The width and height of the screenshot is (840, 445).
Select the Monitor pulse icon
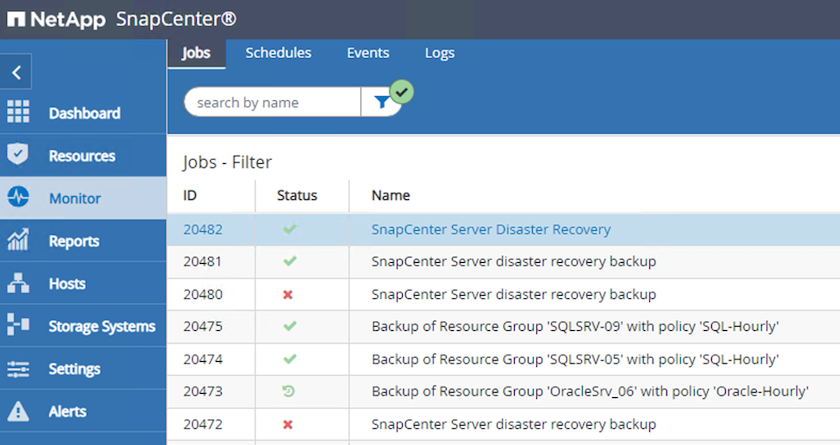(18, 197)
